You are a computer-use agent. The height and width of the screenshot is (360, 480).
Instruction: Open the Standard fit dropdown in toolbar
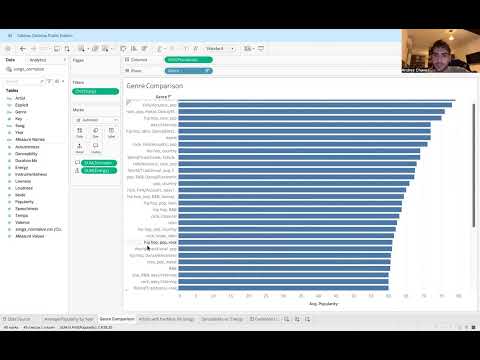click(x=220, y=49)
